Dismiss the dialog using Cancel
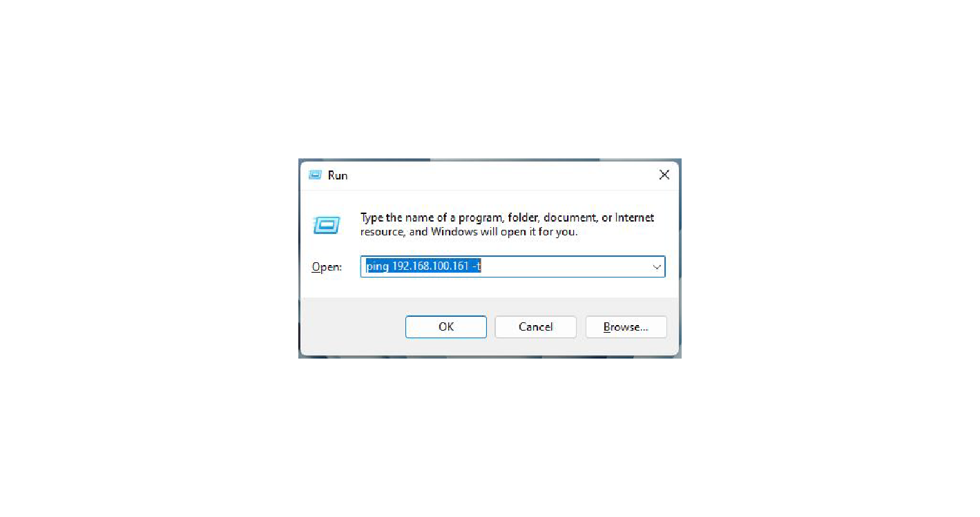Screen dimensions: 980x517 536,327
